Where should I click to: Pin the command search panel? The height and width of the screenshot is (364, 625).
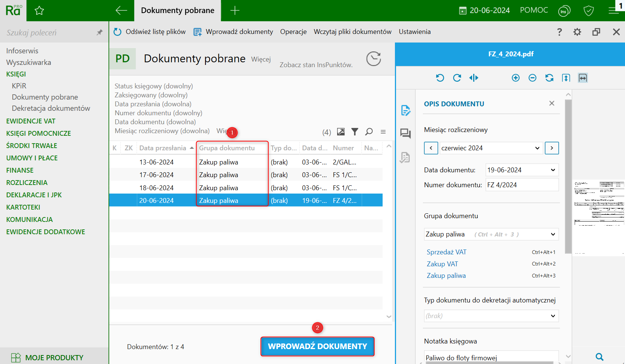[x=99, y=32]
